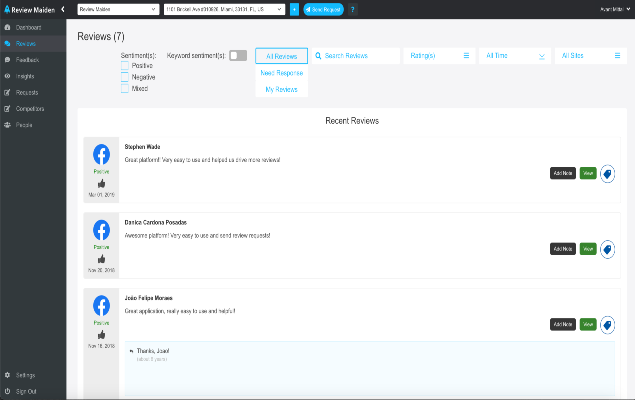The height and width of the screenshot is (400, 635).
Task: Click the thumbs up icon on Joao Felipe's review
Action: pyautogui.click(x=101, y=335)
